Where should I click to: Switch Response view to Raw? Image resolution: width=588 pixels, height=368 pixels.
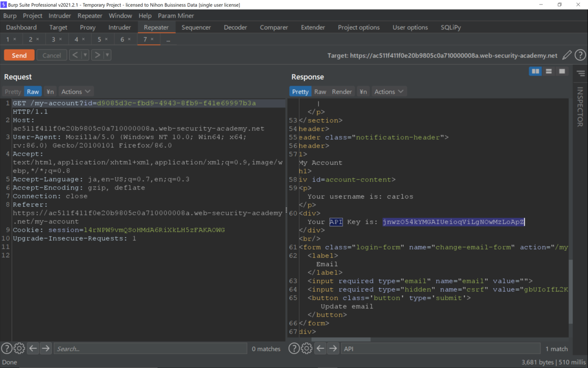coord(320,92)
